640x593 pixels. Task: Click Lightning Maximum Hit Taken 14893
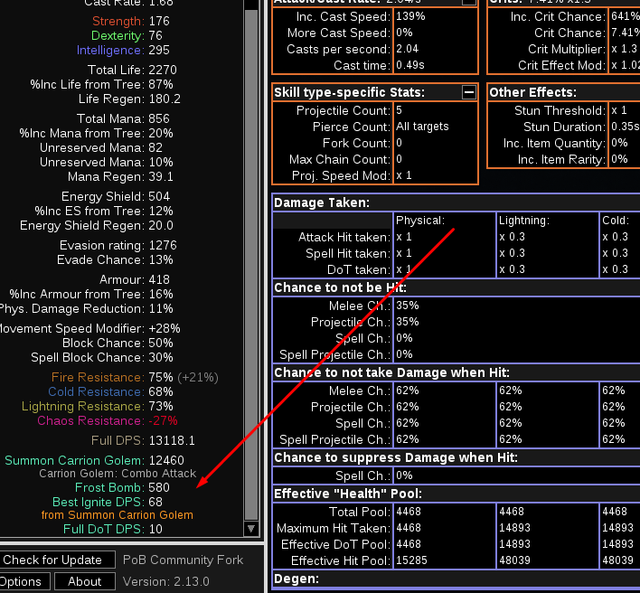coord(515,528)
